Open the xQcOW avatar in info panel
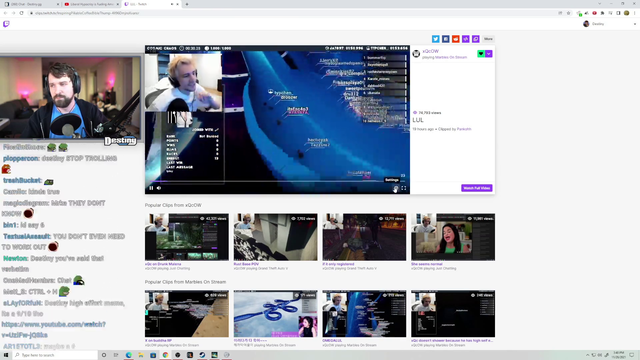640x360 pixels. 416,53
